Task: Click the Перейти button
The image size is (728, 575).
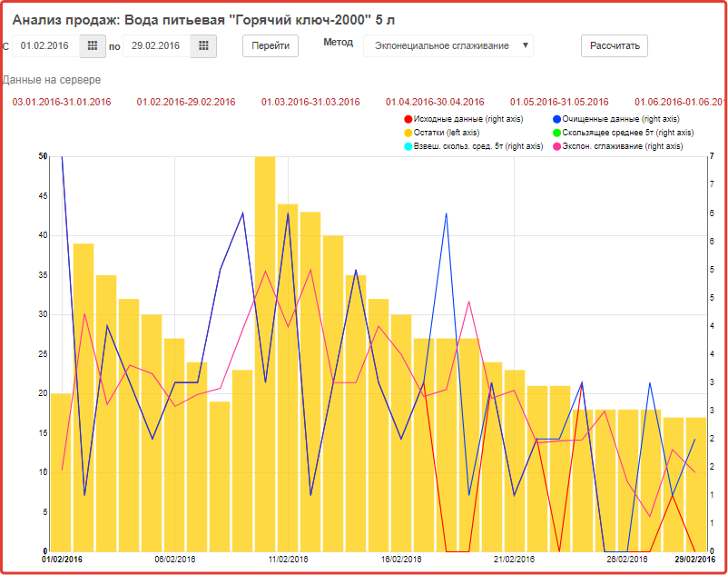Action: [271, 46]
